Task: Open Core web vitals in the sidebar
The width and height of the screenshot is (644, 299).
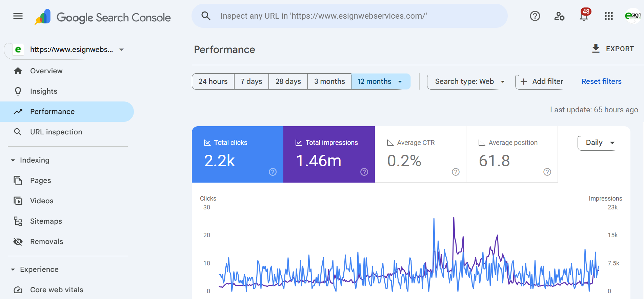Action: tap(67, 290)
